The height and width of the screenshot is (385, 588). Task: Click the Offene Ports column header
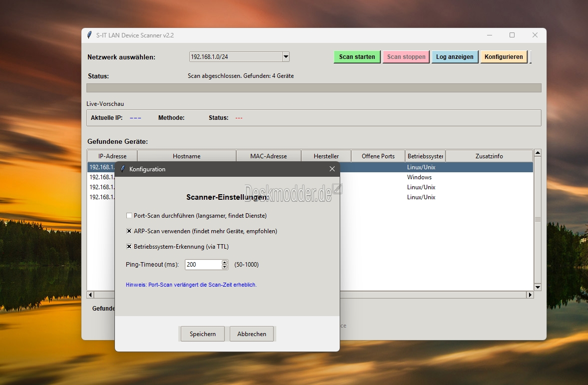click(x=378, y=156)
